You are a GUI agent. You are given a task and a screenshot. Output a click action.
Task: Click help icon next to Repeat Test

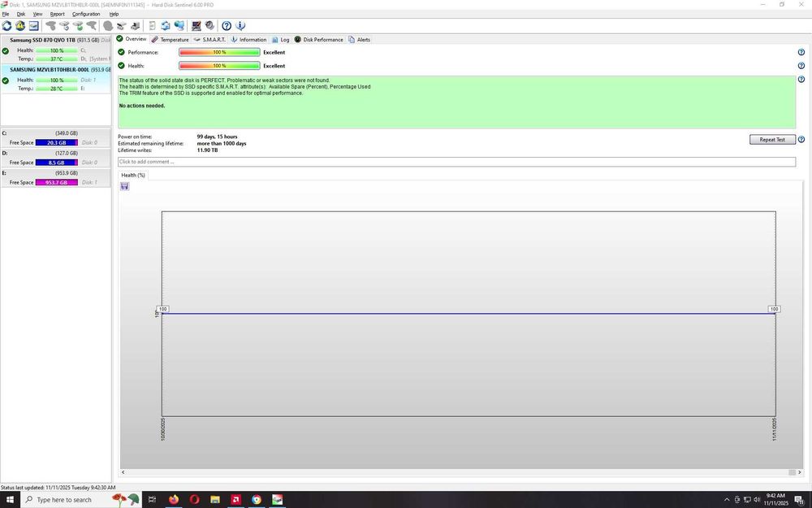[x=801, y=140]
